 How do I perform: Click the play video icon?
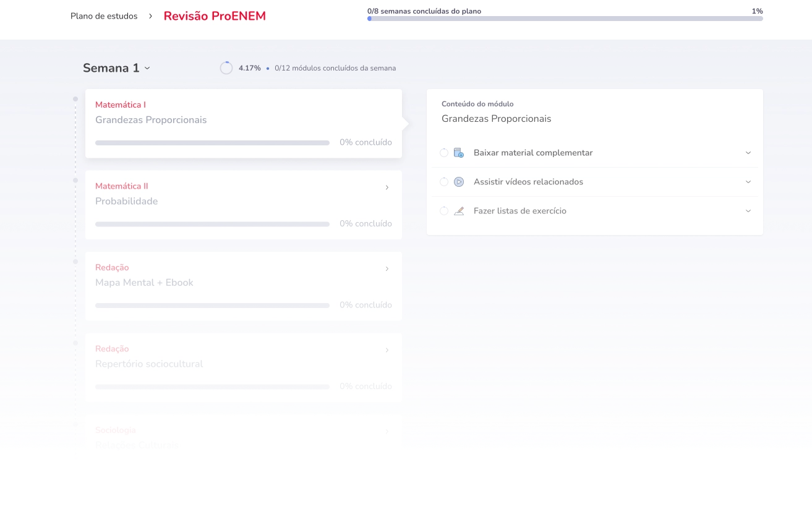click(x=458, y=182)
